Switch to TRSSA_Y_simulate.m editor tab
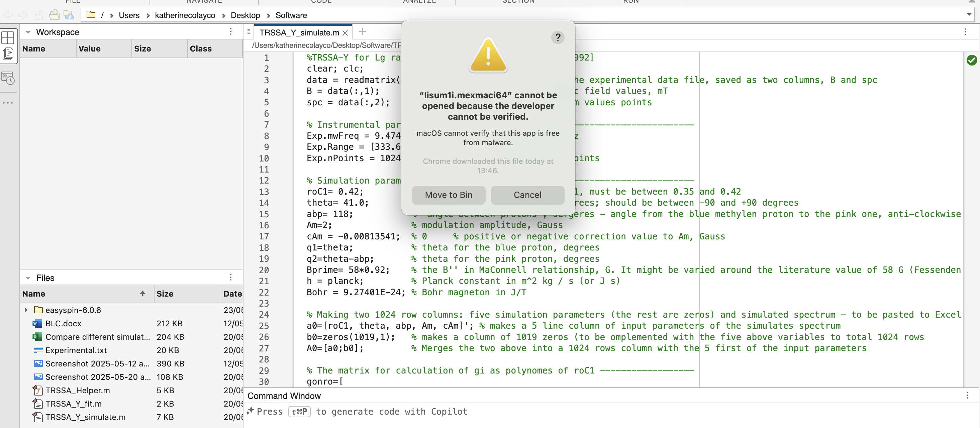 click(x=299, y=33)
